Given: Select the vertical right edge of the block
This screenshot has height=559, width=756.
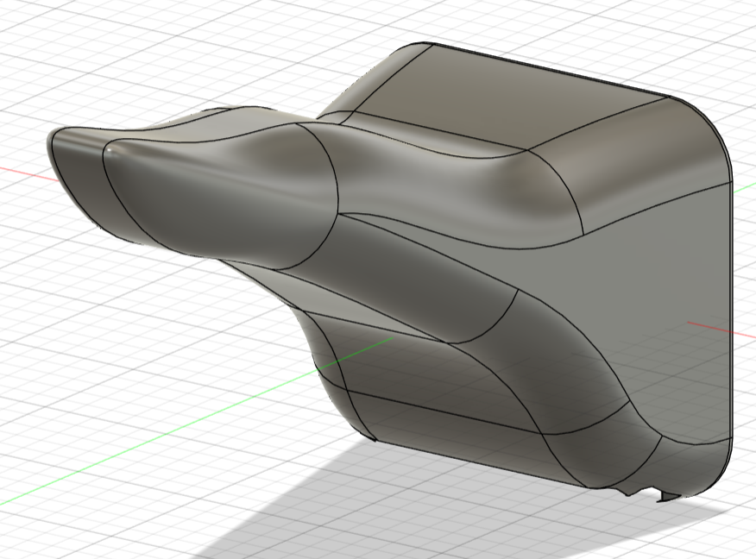Looking at the screenshot, I should click(731, 328).
